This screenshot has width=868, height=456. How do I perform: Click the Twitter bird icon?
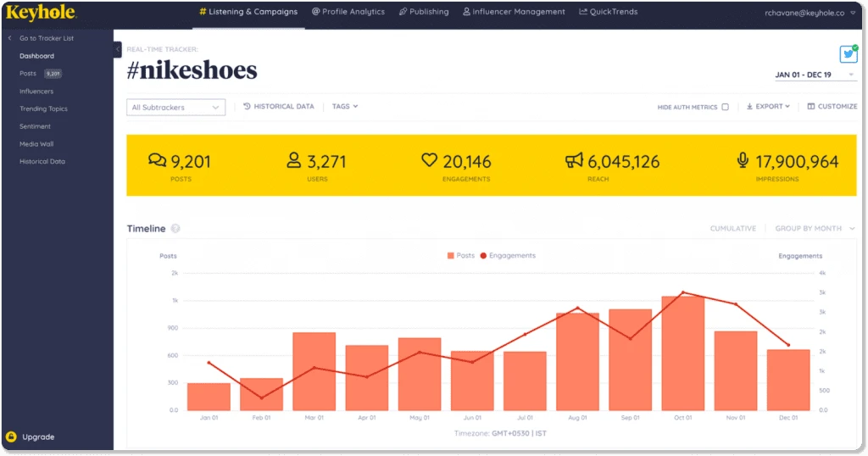pyautogui.click(x=848, y=54)
